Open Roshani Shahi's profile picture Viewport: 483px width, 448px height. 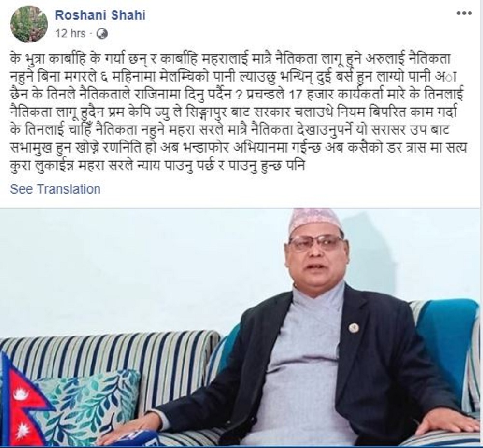29,24
